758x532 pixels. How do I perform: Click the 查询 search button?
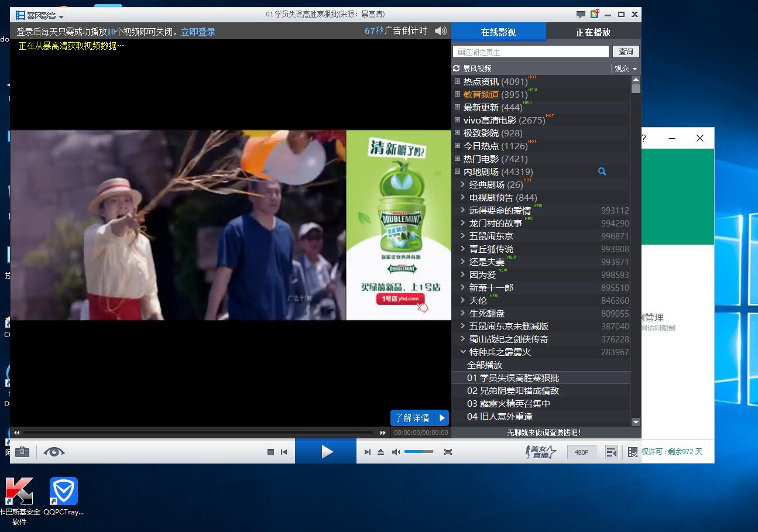(x=626, y=52)
